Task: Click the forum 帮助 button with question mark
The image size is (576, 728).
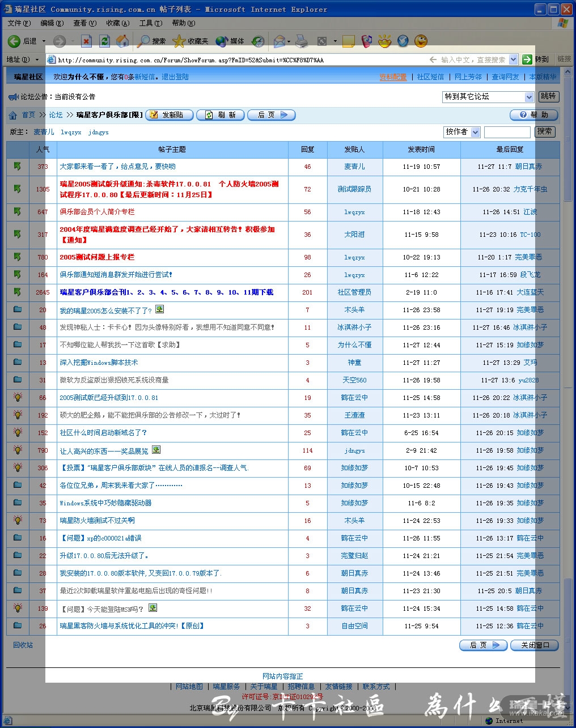Action: [534, 115]
